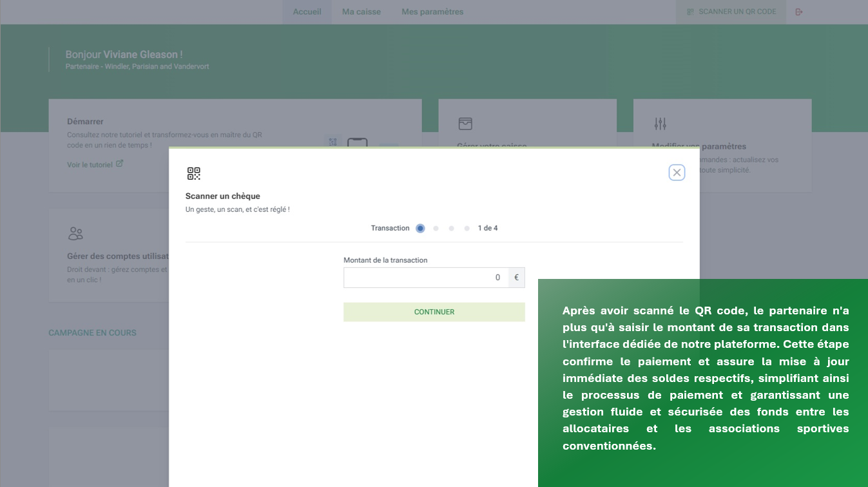Select the active first Transaction step dot
This screenshot has height=487, width=868.
click(420, 228)
